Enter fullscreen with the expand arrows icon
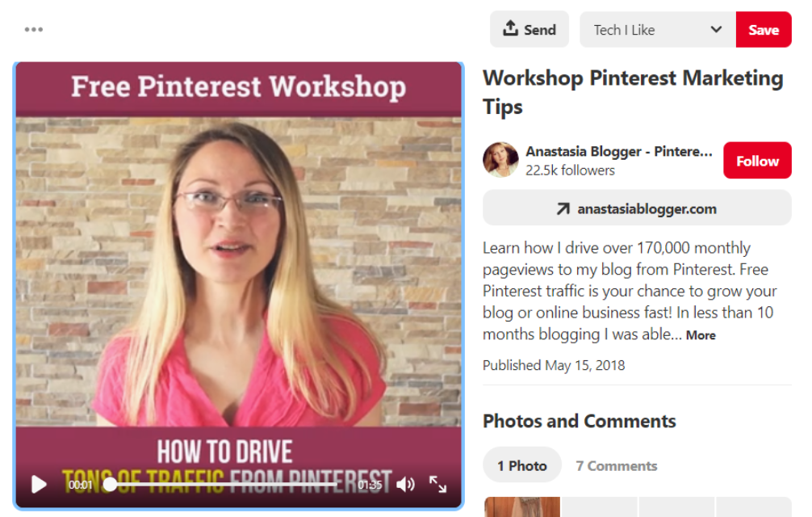Image resolution: width=812 pixels, height=517 pixels. (x=437, y=484)
